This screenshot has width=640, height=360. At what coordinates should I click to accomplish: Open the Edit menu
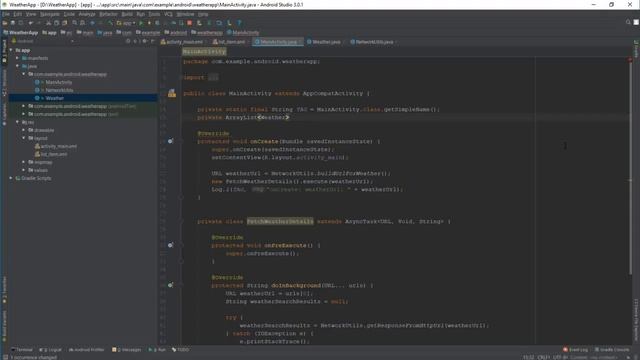click(18, 14)
